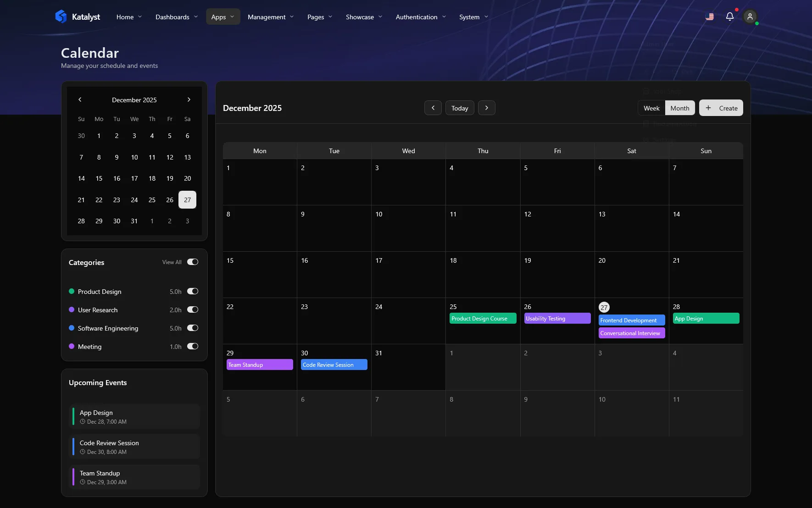Click main calendar next arrow button

(486, 108)
